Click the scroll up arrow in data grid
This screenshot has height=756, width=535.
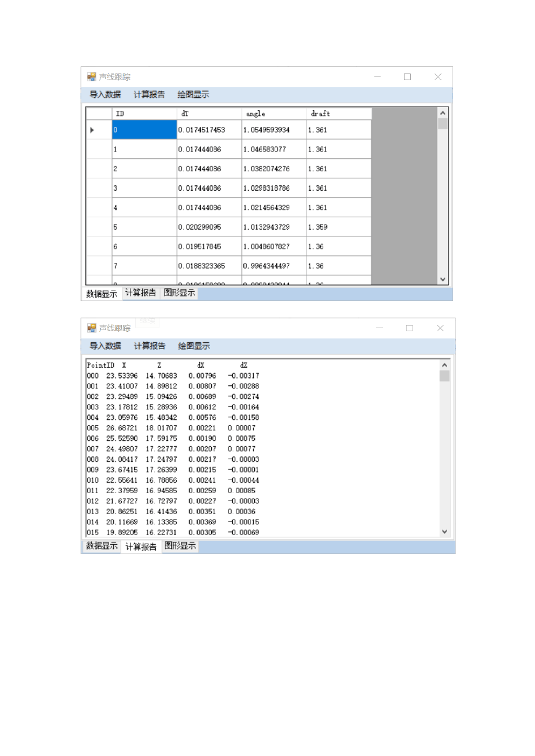point(443,113)
